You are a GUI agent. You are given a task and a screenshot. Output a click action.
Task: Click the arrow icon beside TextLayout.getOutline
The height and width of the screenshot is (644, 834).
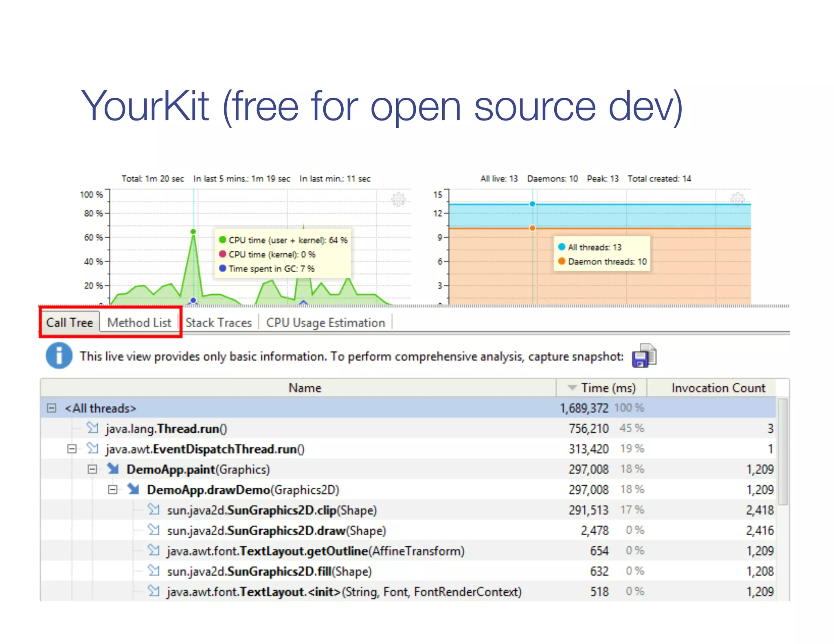pos(154,550)
